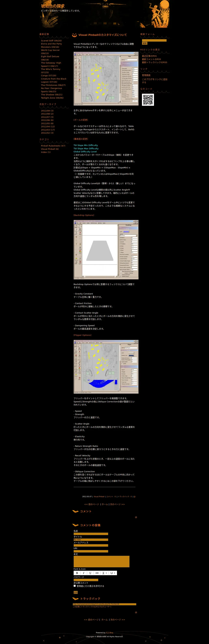Open the 2012/06 (6) archive
The width and height of the screenshot is (209, 644).
[47, 120]
